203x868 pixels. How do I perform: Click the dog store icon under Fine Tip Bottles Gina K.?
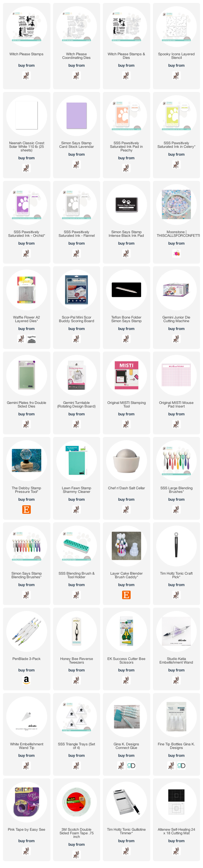(171, 766)
